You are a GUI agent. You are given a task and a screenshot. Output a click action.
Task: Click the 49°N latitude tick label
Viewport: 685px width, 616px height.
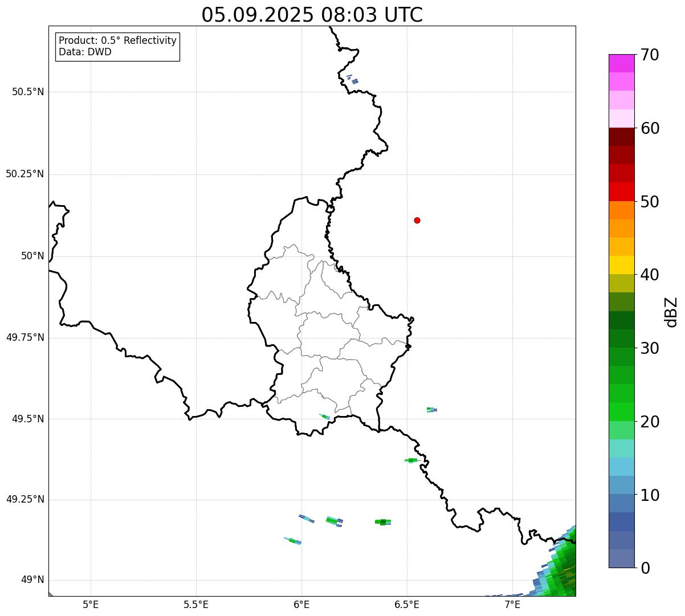(x=32, y=580)
